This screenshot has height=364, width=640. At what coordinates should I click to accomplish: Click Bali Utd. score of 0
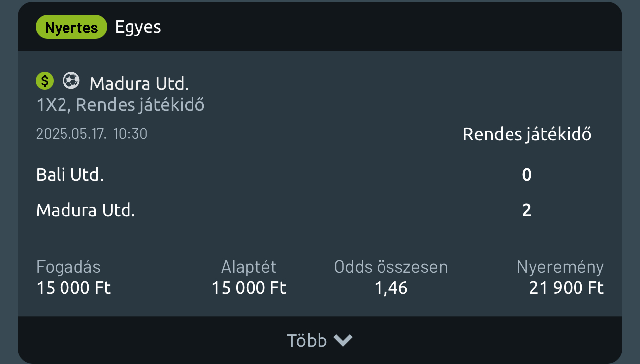[x=527, y=175]
